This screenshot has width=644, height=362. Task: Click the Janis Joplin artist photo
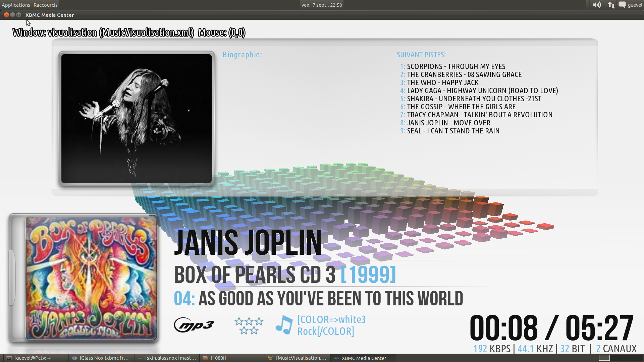[137, 119]
